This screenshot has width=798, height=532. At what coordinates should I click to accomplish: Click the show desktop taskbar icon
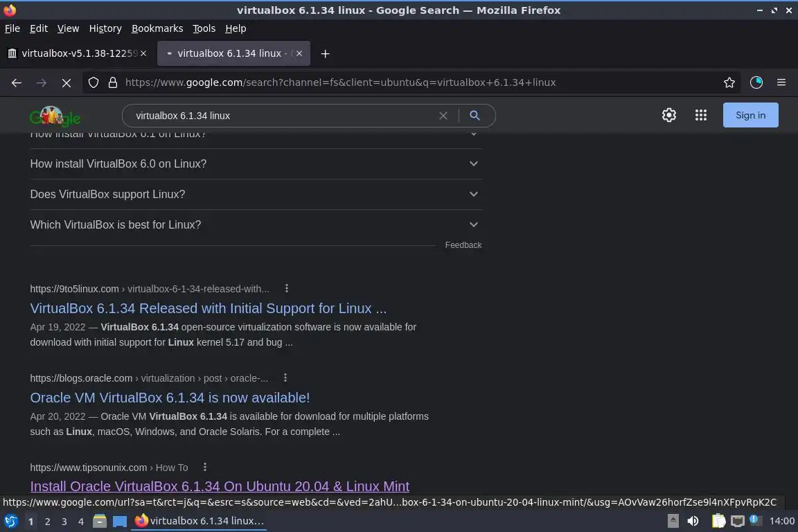pyautogui.click(x=120, y=522)
